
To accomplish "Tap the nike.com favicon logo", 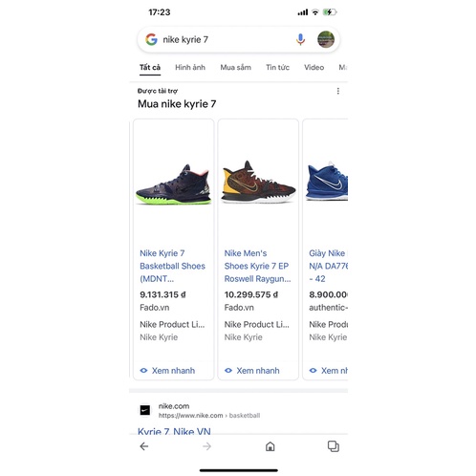I will click(x=145, y=410).
